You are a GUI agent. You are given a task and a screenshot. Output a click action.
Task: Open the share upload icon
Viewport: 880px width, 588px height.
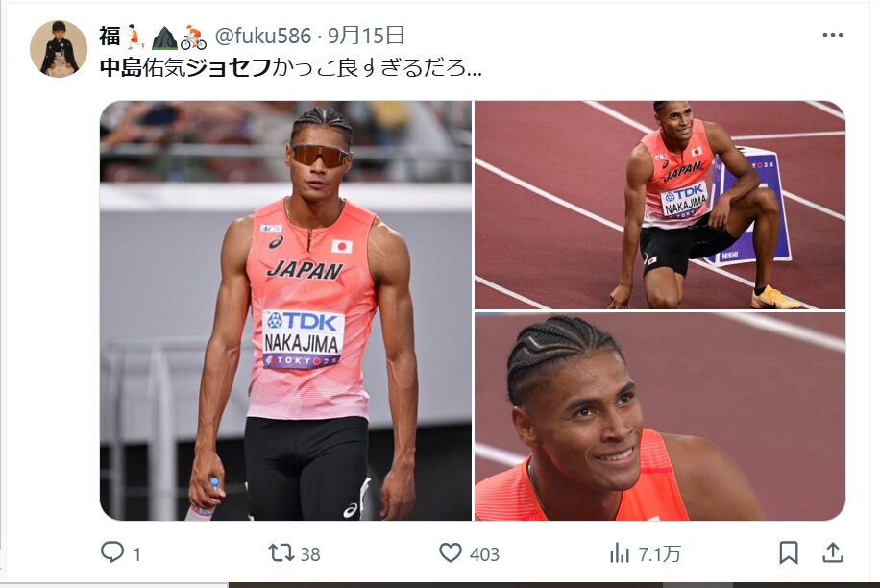[x=833, y=552]
